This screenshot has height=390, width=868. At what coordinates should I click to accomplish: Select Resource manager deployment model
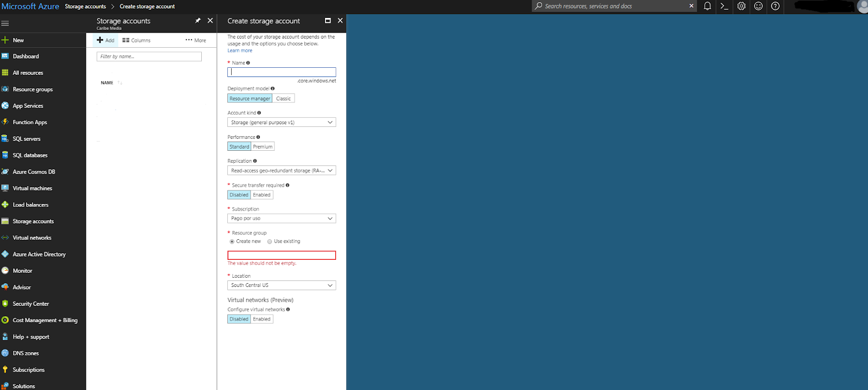[250, 98]
